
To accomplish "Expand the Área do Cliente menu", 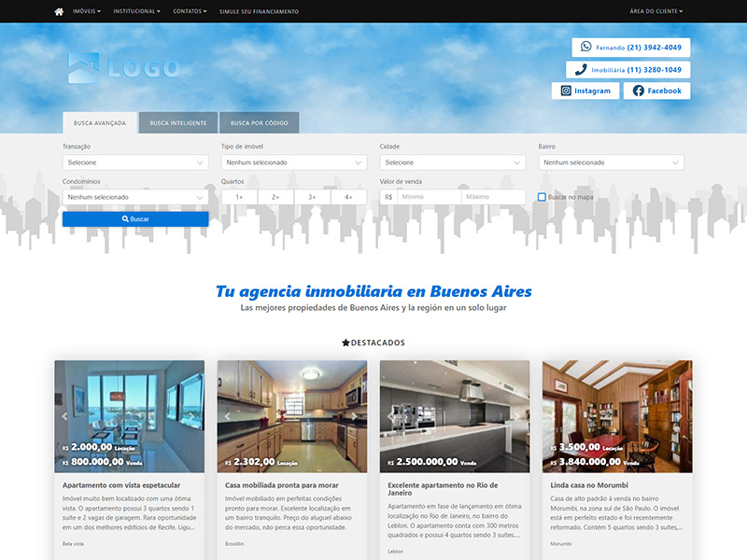I will pyautogui.click(x=656, y=11).
